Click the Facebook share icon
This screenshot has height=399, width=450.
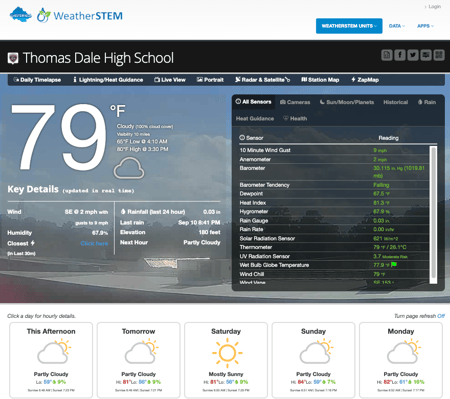coord(400,55)
